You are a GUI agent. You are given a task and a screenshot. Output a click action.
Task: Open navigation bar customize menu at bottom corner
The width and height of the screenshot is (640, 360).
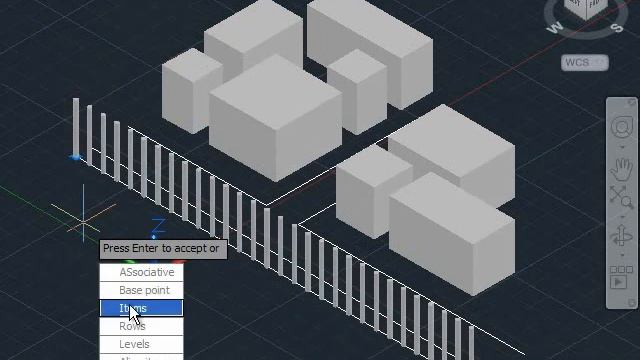pos(632,302)
